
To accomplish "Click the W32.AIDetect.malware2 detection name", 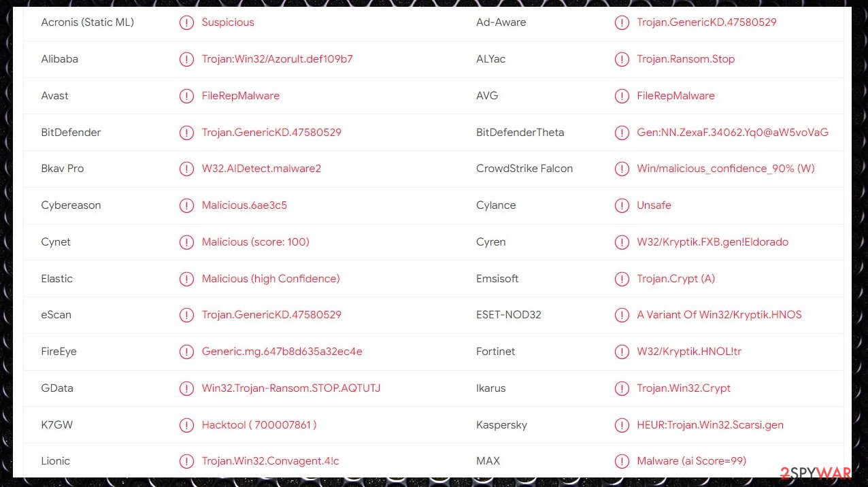I will [x=261, y=169].
